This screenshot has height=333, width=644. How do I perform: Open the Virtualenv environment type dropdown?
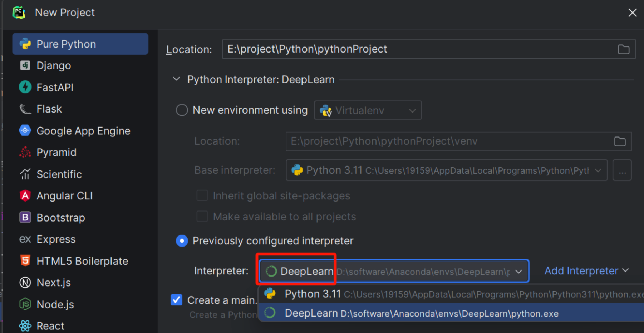click(368, 110)
